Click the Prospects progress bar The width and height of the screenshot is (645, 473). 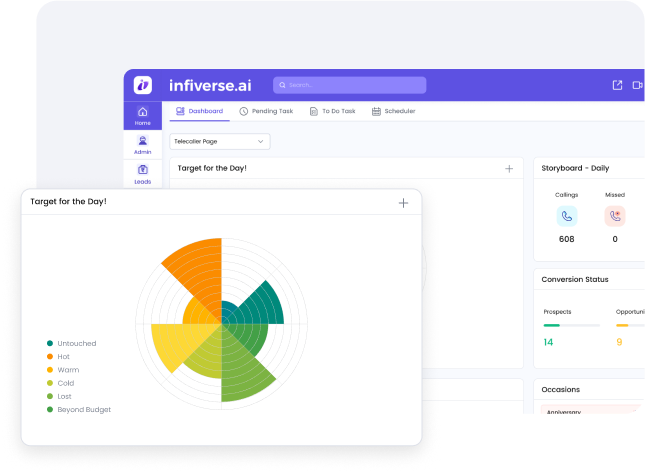coord(571,325)
